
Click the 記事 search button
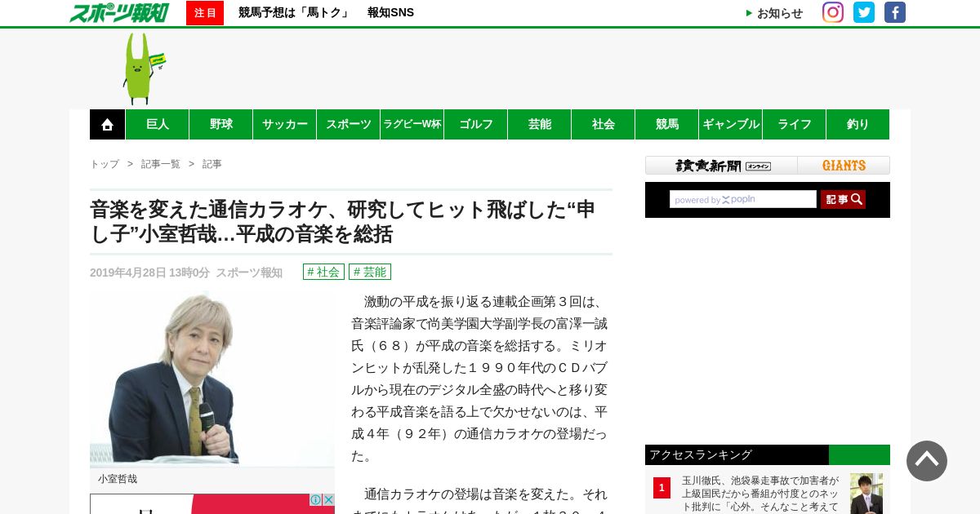pos(843,199)
